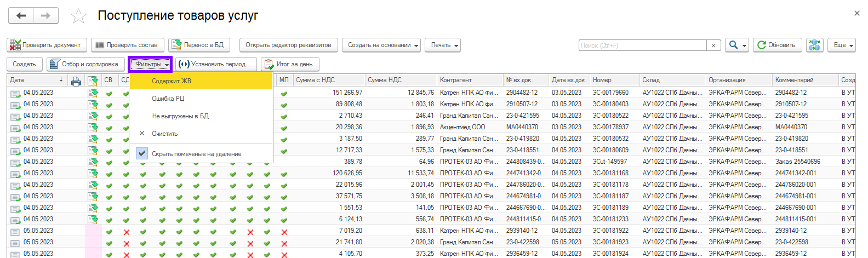Click the forward navigation arrow

46,16
